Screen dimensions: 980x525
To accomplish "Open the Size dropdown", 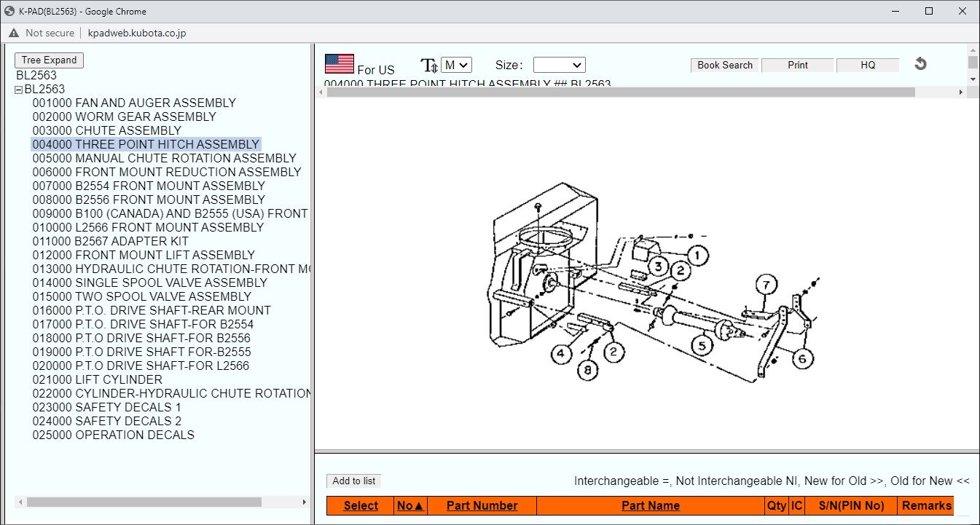I will click(559, 65).
